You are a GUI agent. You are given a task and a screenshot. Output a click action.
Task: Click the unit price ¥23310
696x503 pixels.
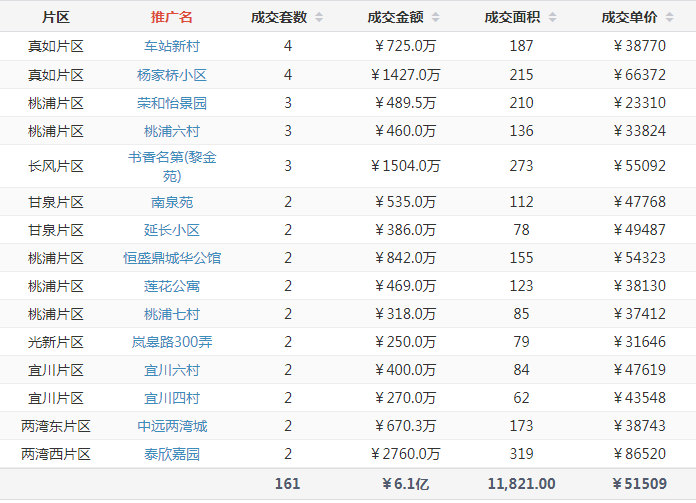[640, 103]
